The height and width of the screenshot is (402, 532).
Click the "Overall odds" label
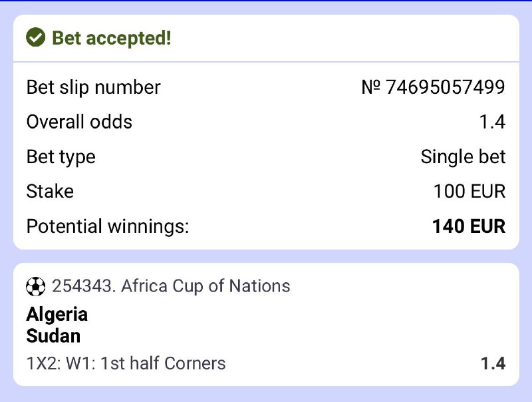[79, 122]
